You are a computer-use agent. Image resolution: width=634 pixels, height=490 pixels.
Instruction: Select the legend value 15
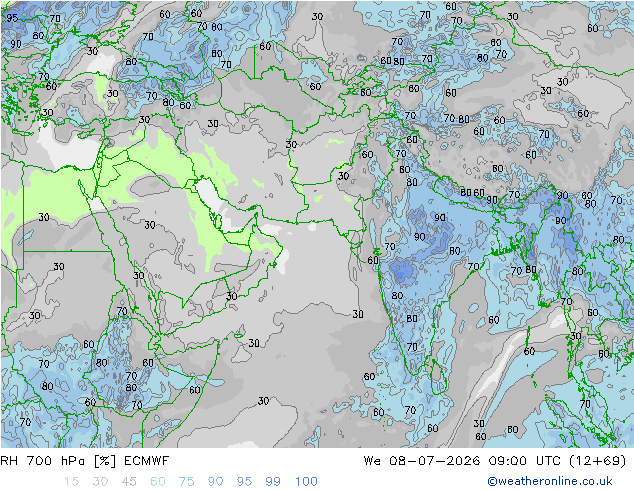tap(71, 482)
